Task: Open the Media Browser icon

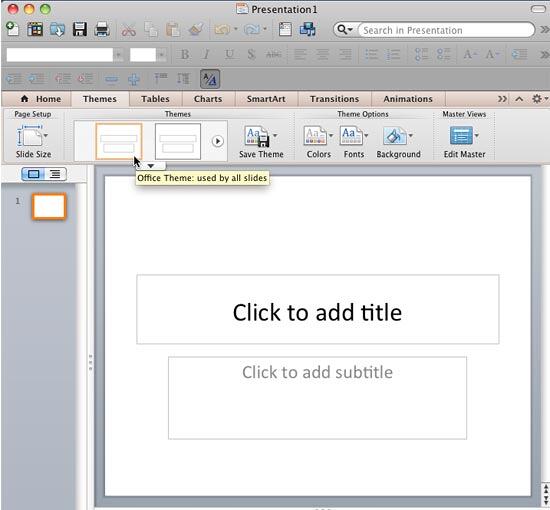Action: [x=308, y=29]
